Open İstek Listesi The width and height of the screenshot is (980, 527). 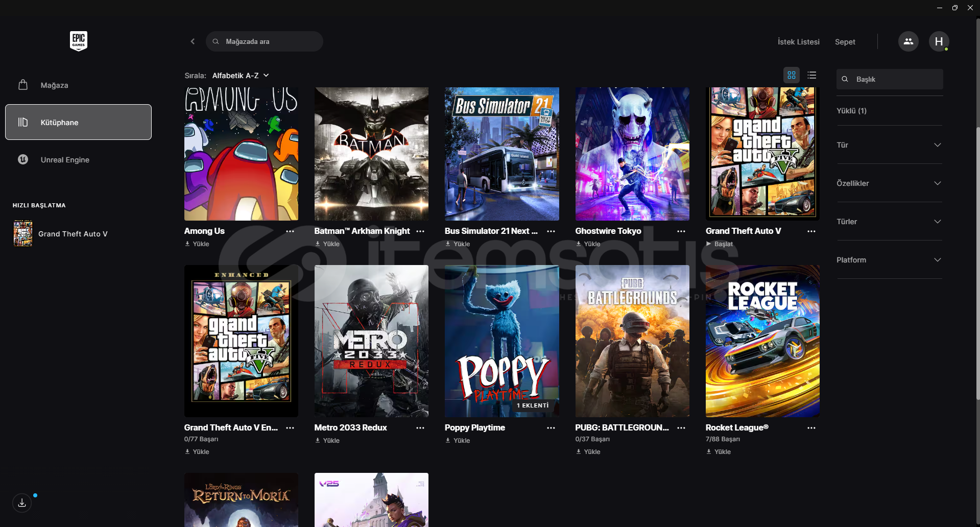[798, 42]
